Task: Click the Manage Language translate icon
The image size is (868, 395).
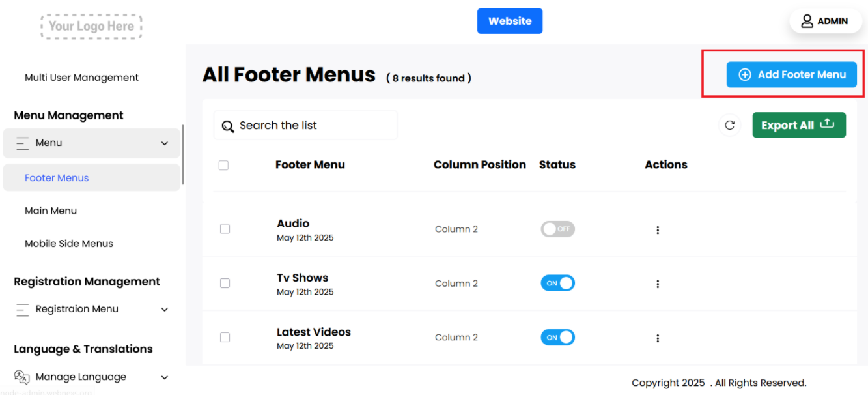Action: tap(22, 377)
